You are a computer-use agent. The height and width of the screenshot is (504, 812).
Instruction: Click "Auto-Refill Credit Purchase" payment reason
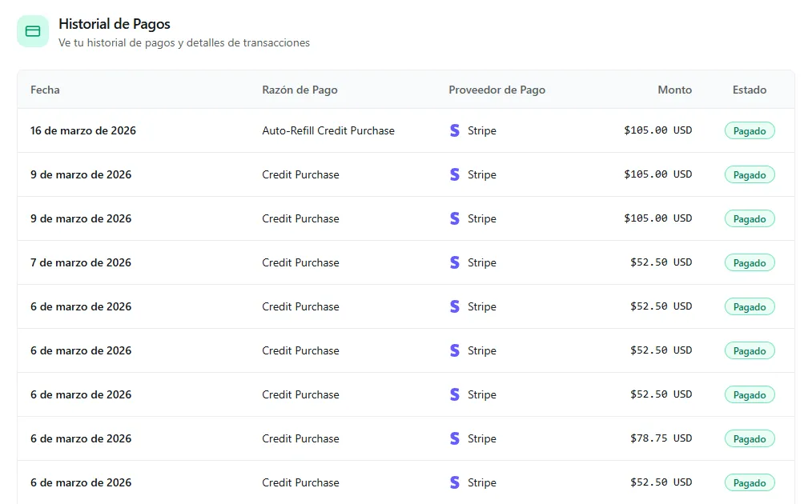(x=328, y=130)
